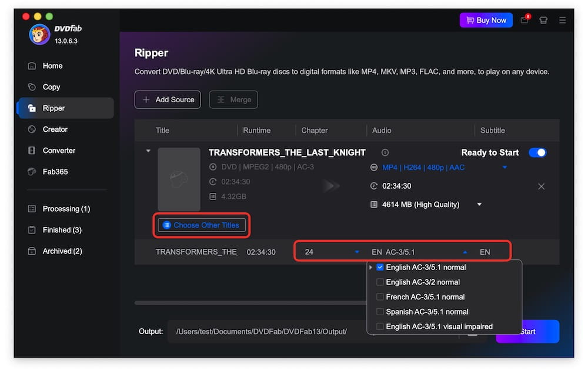Open the MP4 H264 profile dropdown

pyautogui.click(x=505, y=167)
